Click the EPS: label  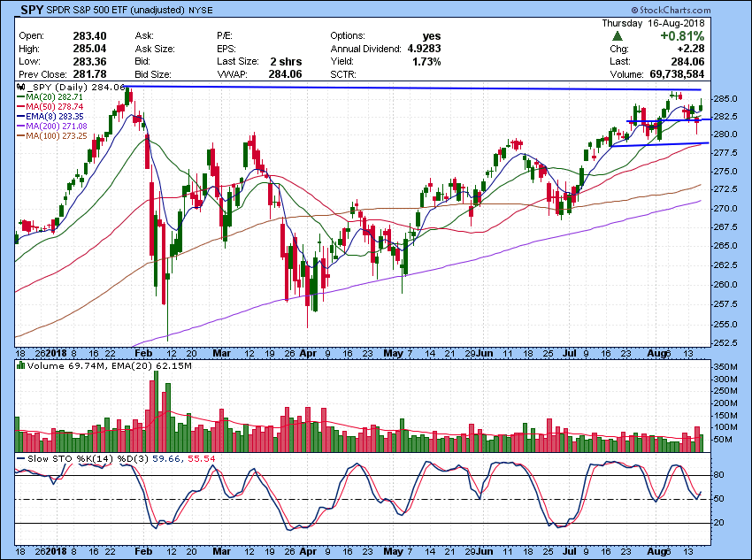[x=226, y=49]
